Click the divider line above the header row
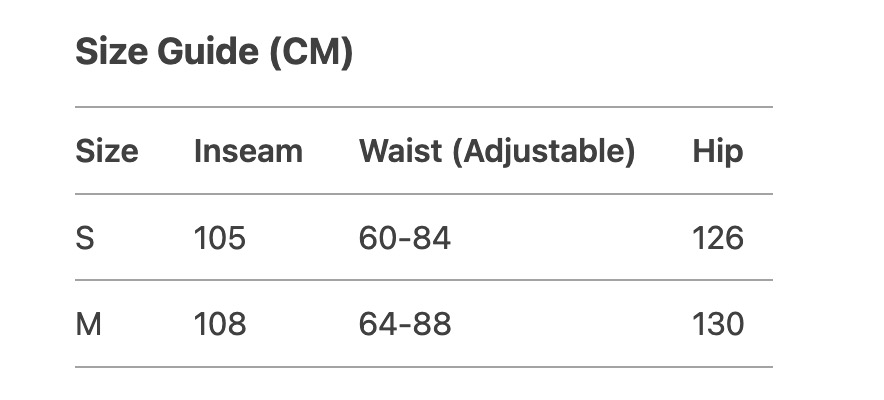This screenshot has width=884, height=400. (x=424, y=107)
